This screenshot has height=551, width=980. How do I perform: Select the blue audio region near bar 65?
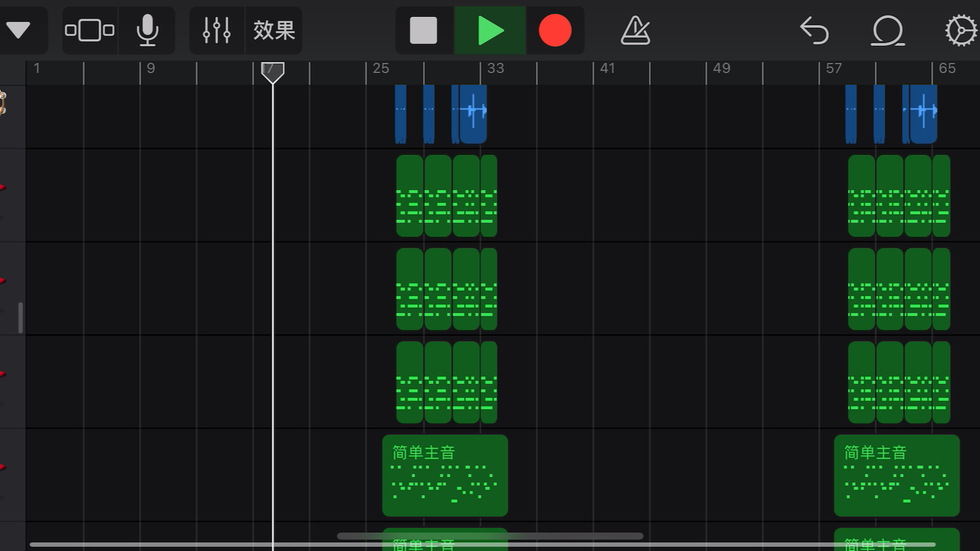pos(924,114)
